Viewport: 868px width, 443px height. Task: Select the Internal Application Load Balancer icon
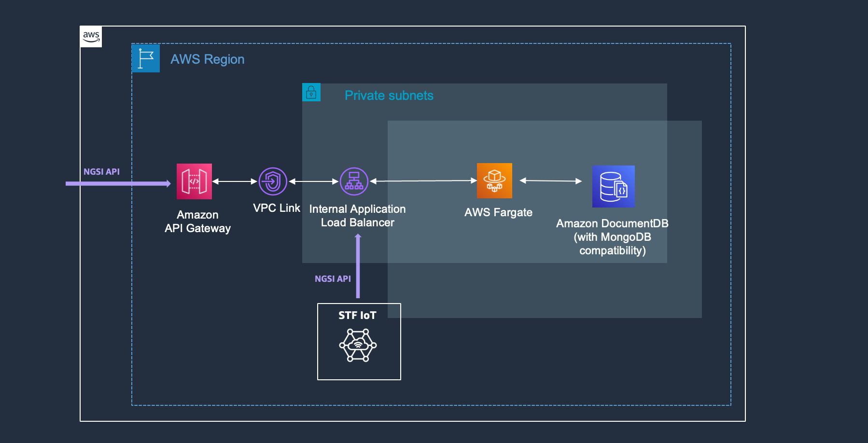[x=354, y=181]
